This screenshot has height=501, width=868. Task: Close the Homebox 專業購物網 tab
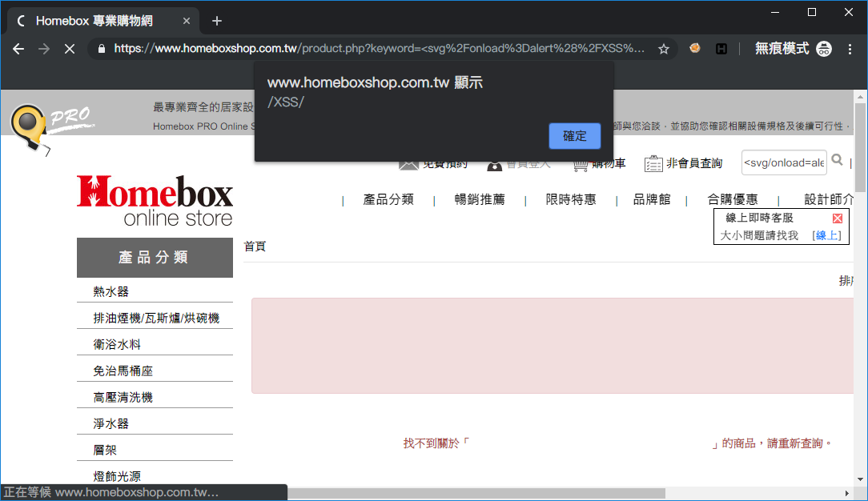(x=187, y=21)
